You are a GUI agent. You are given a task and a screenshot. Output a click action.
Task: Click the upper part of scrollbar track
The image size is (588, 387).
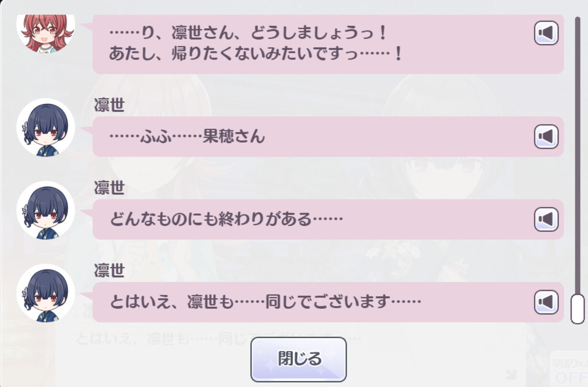(577, 95)
